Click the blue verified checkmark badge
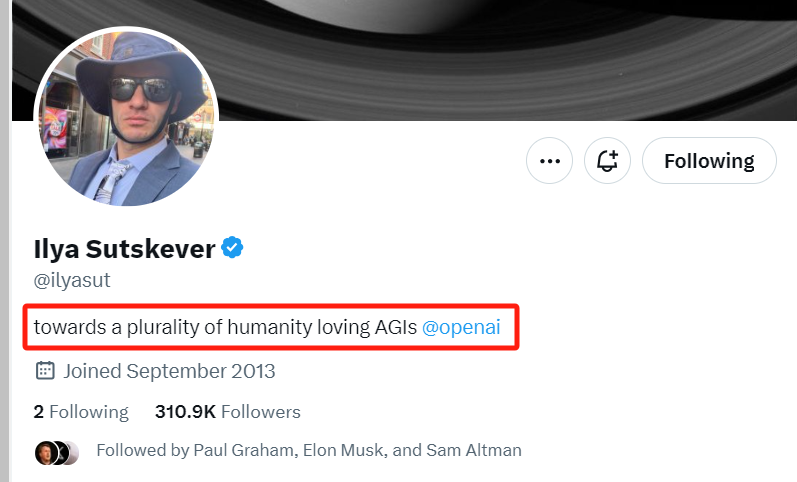 (x=233, y=248)
